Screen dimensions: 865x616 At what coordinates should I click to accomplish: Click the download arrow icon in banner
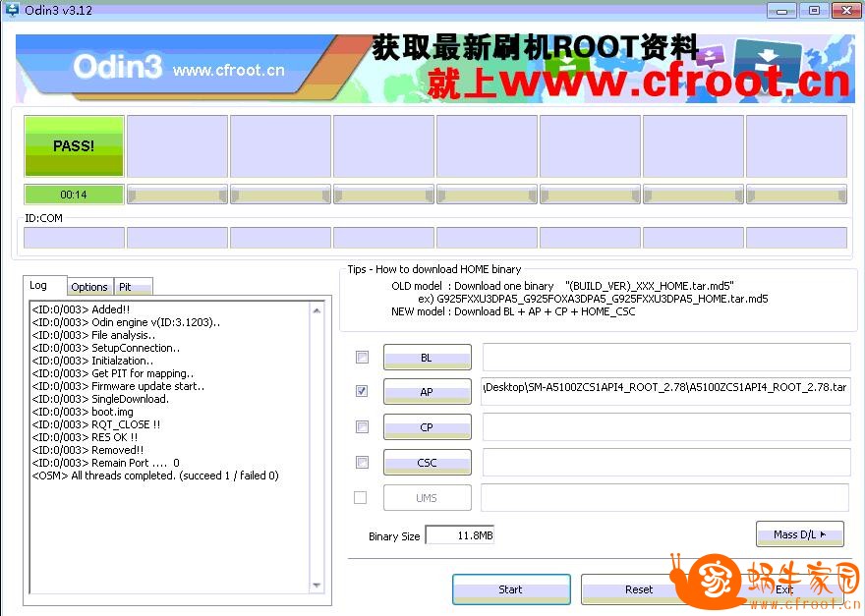point(767,62)
